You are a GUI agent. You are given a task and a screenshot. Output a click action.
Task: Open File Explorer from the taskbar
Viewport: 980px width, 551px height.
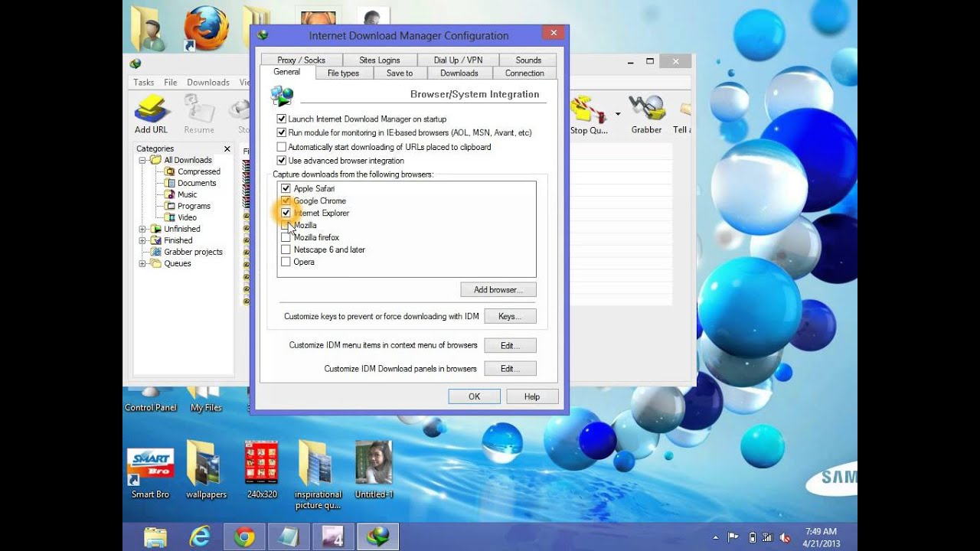155,537
